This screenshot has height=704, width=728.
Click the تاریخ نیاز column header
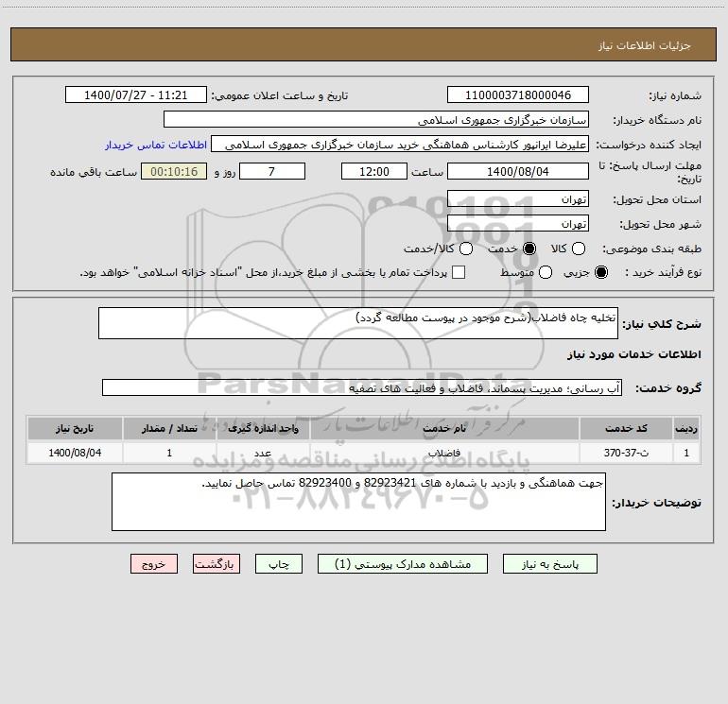75,428
